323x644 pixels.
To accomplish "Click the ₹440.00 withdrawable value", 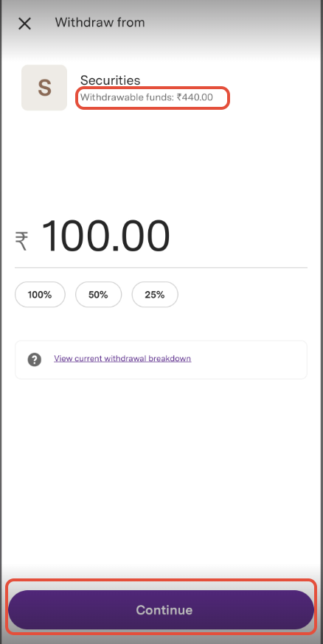I will [195, 98].
